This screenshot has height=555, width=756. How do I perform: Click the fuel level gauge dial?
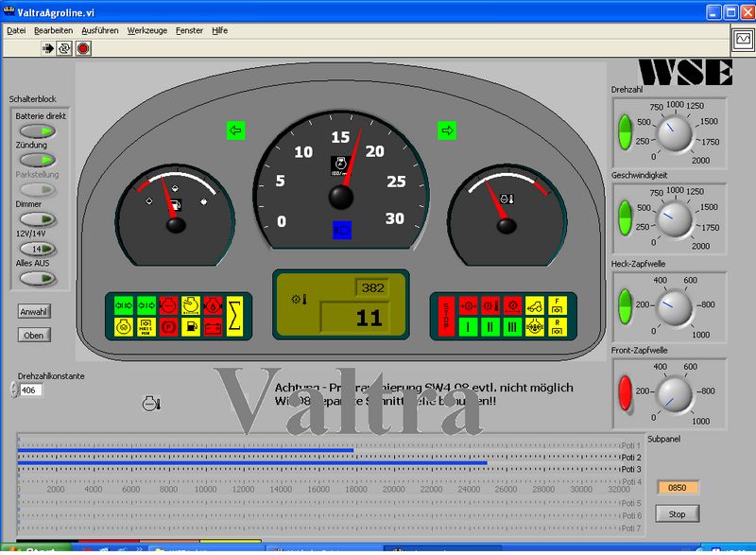[176, 216]
